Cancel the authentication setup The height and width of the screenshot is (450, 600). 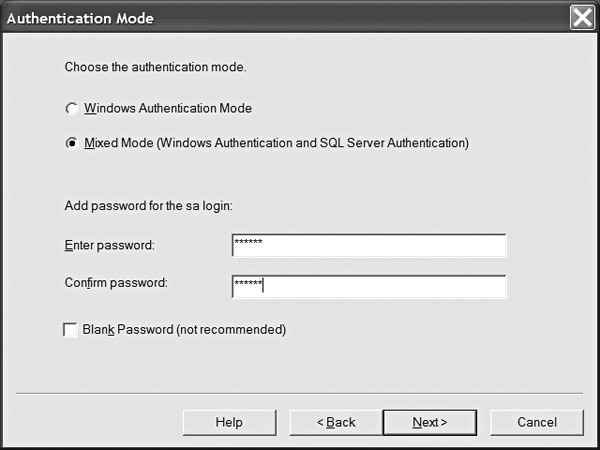(x=537, y=422)
